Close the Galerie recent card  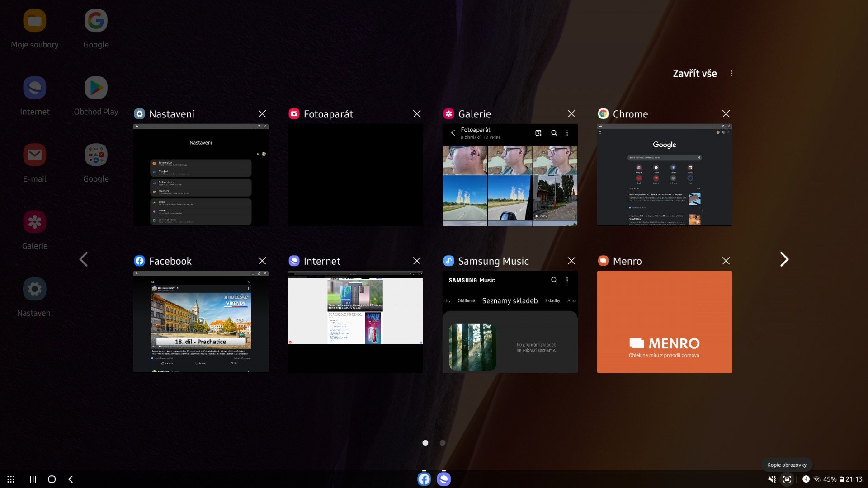click(x=571, y=114)
